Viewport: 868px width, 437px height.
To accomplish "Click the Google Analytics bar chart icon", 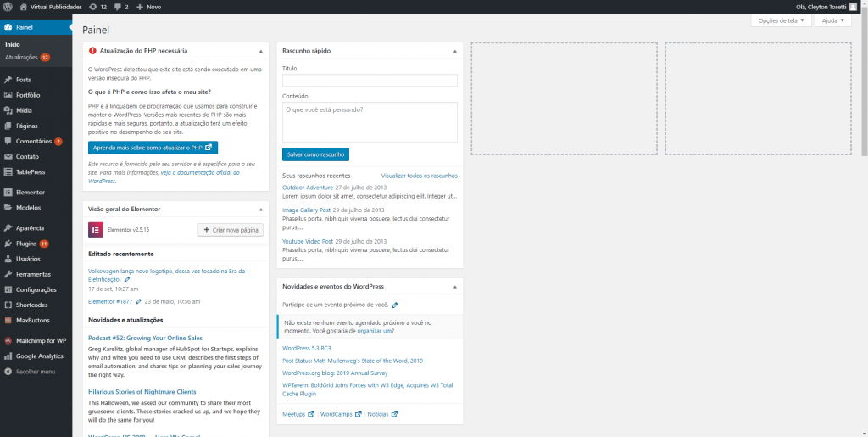I will (x=8, y=356).
